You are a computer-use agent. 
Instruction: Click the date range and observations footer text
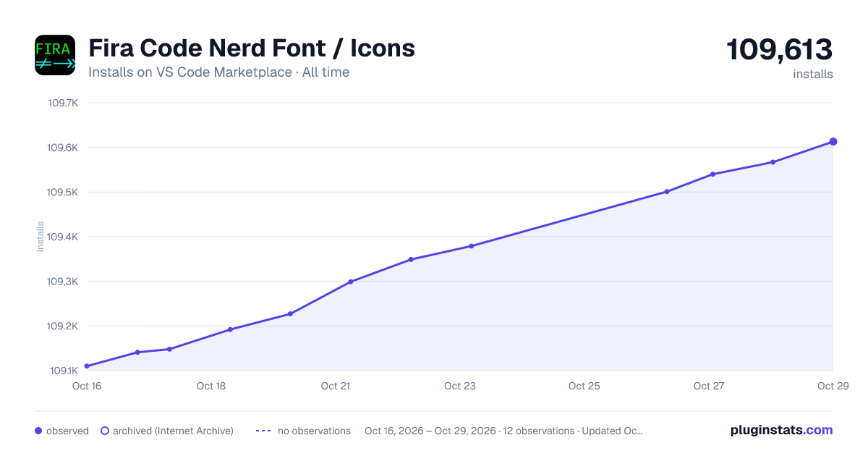click(x=503, y=431)
